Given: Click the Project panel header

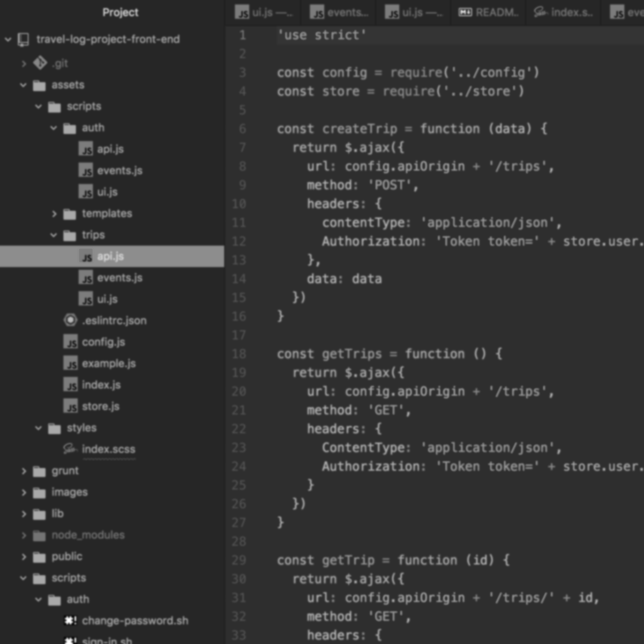Looking at the screenshot, I should tap(120, 13).
